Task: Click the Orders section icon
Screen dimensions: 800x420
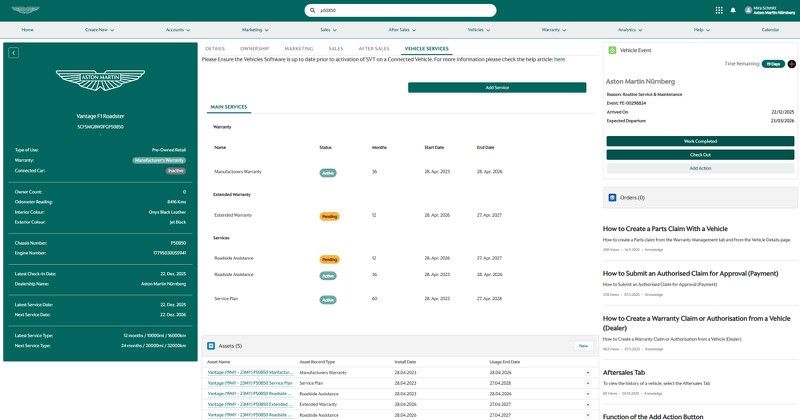Action: tap(612, 197)
